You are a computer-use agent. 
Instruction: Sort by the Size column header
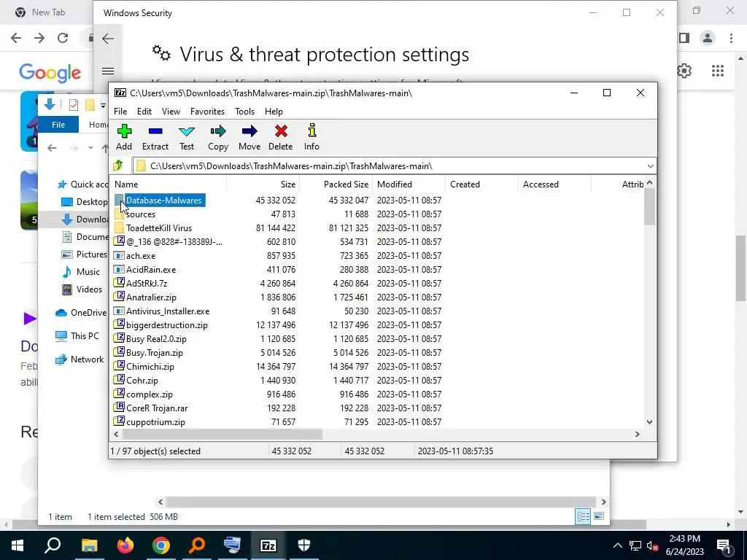(263, 184)
